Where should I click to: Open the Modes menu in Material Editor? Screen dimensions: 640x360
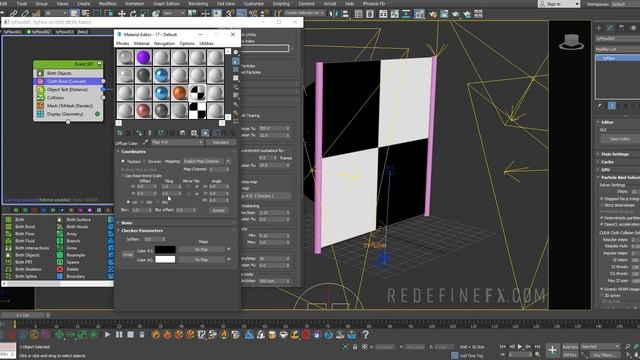click(x=122, y=43)
